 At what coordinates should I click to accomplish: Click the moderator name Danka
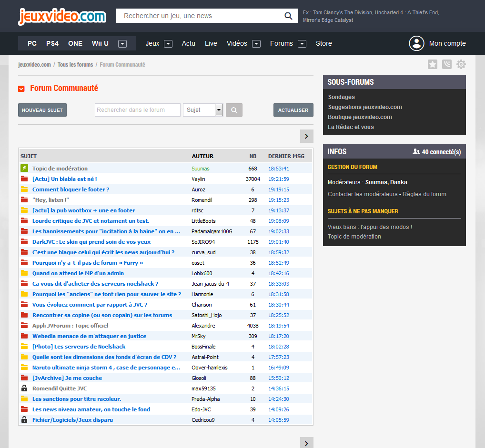tap(398, 182)
